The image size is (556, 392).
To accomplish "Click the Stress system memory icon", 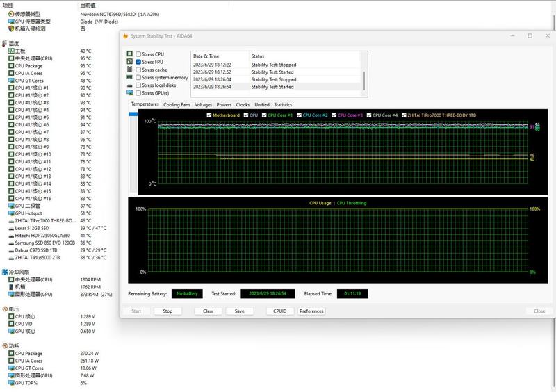I will coord(130,77).
